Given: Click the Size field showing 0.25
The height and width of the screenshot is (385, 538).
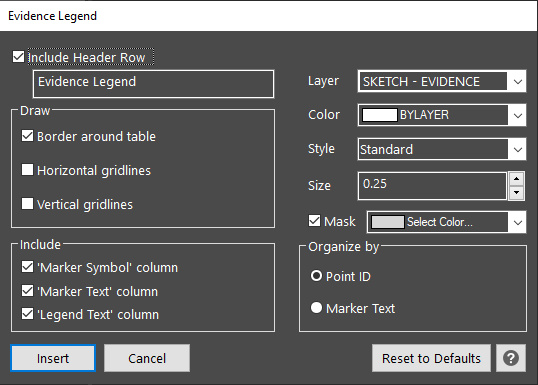Looking at the screenshot, I should (x=432, y=186).
